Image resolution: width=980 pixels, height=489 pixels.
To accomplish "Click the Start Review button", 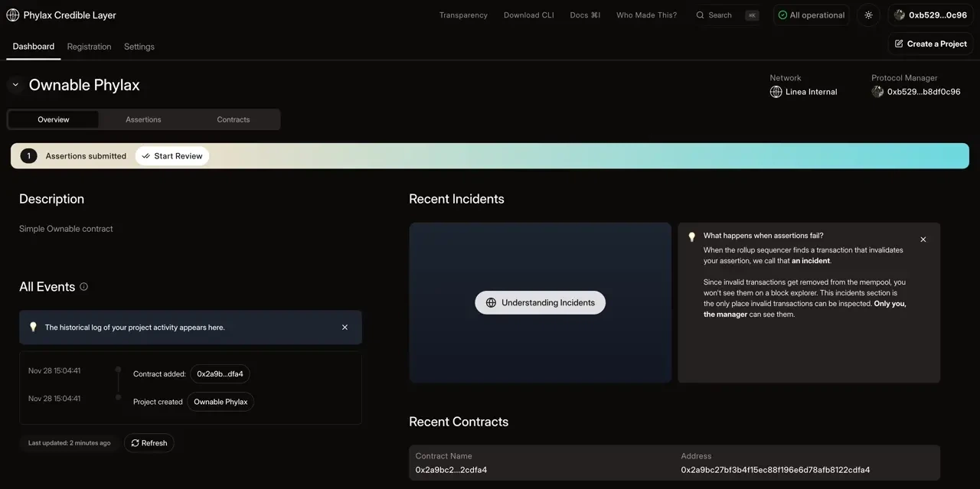I will 172,156.
